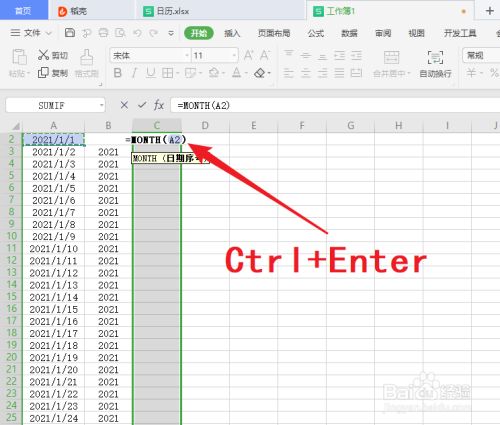Switch to the Page Layout ribbon tab
The width and height of the screenshot is (500, 425).
click(274, 33)
